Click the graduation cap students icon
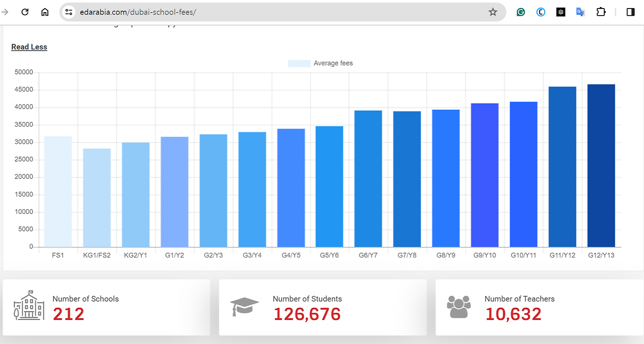 [x=245, y=306]
